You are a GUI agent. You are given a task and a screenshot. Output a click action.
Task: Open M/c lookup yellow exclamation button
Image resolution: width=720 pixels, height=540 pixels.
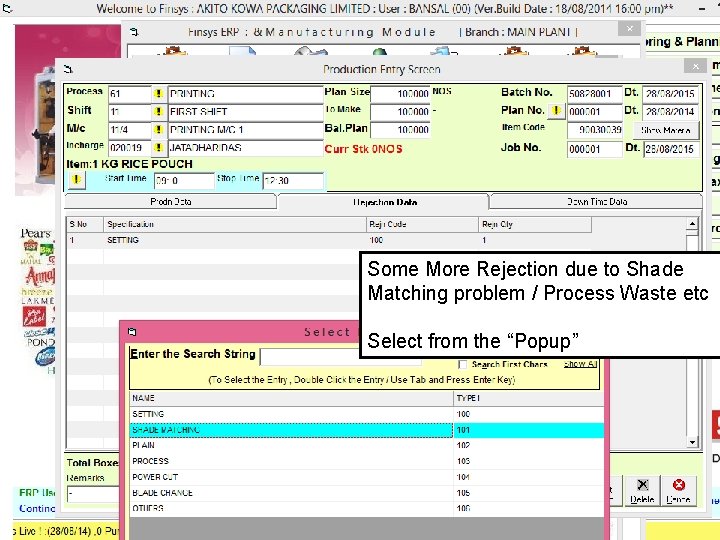tap(158, 129)
